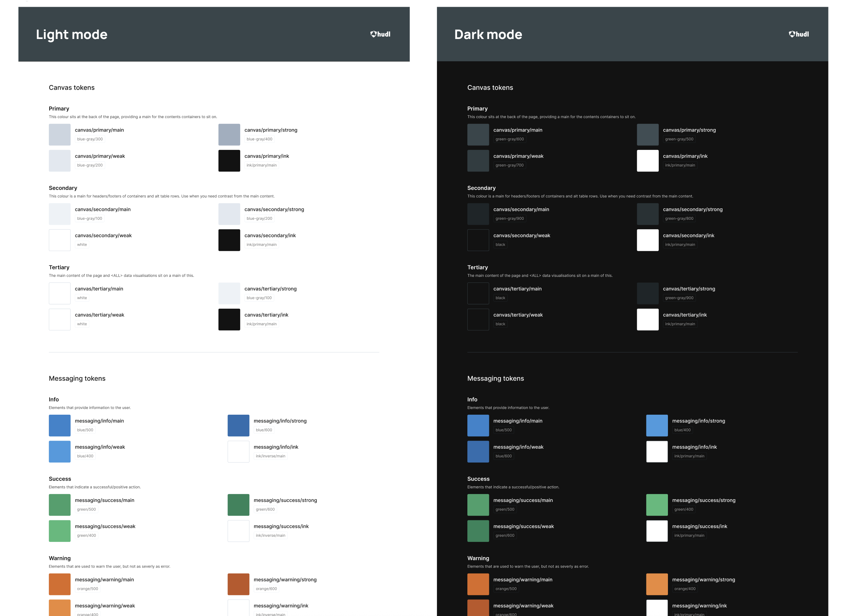Click the 'blue-gray/300' tag label
The image size is (849, 616).
coord(90,139)
